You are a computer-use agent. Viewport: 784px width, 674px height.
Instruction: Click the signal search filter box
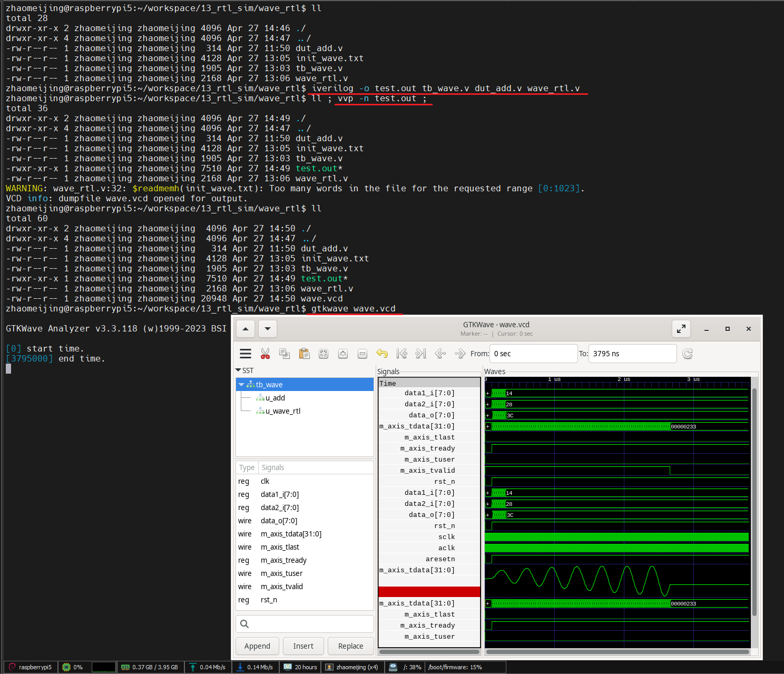click(305, 624)
